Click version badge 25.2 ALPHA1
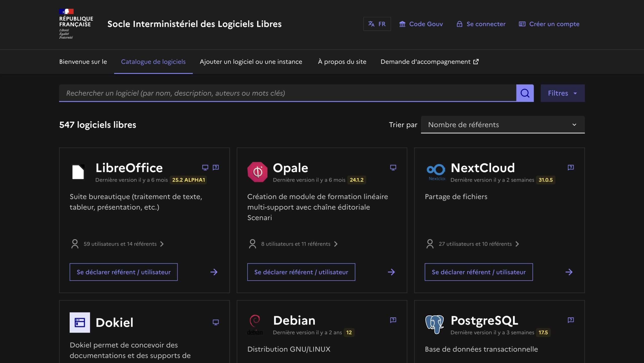The height and width of the screenshot is (363, 644). coord(188,180)
